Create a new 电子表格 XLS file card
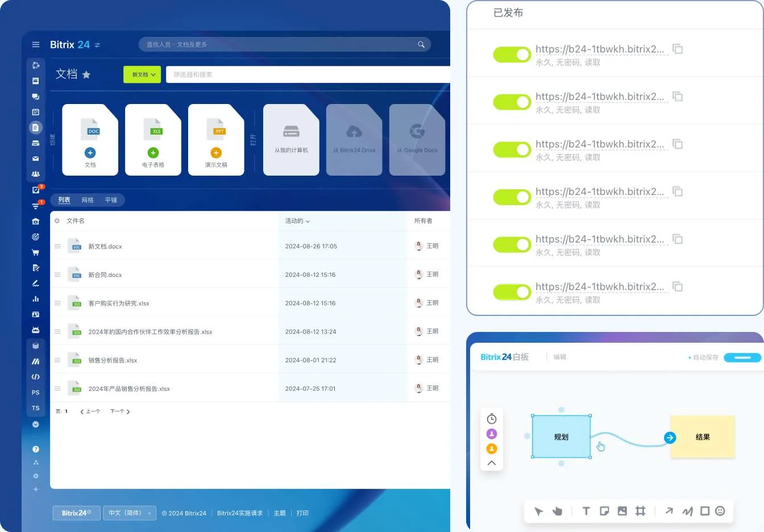The height and width of the screenshot is (532, 764). click(153, 140)
